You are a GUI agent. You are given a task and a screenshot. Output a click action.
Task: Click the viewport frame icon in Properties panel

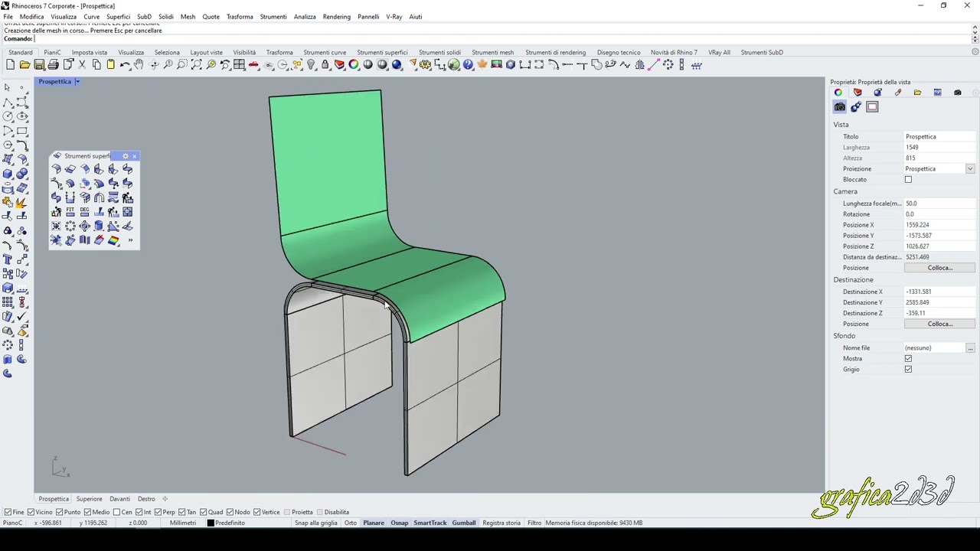click(872, 107)
